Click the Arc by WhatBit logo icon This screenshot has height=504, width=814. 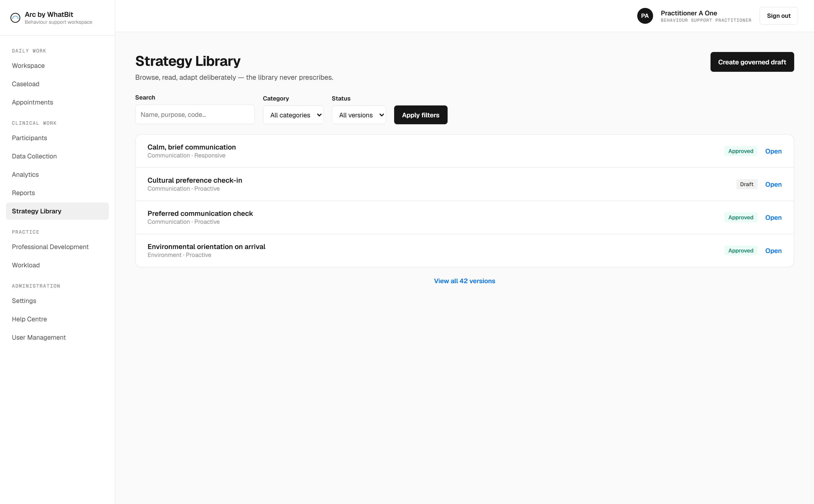15,18
